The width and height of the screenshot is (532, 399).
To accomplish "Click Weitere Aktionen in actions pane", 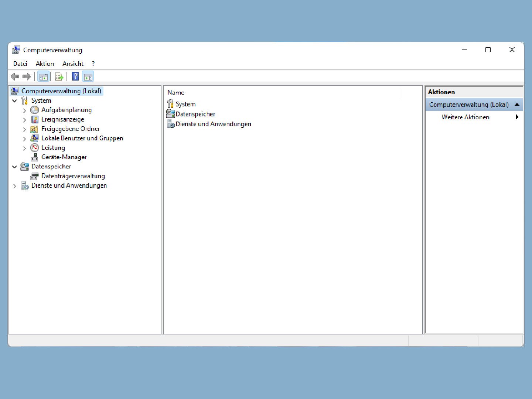I will [x=465, y=117].
